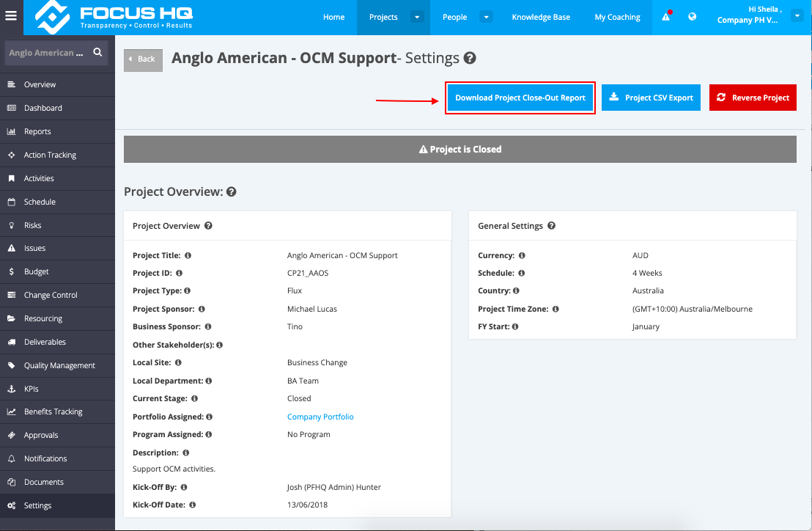812x531 pixels.
Task: Click help icon next to Settings title
Action: pos(470,58)
